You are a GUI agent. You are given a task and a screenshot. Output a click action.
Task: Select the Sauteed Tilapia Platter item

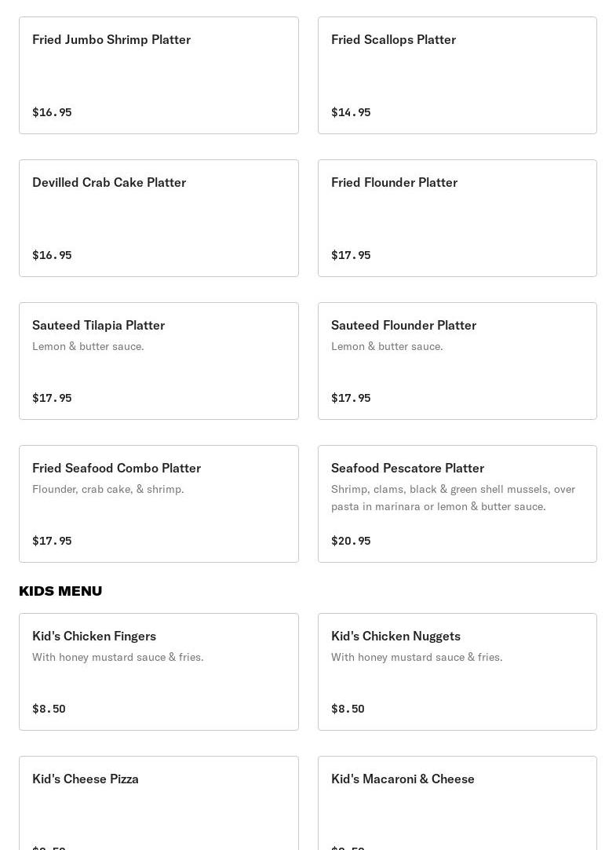[159, 361]
